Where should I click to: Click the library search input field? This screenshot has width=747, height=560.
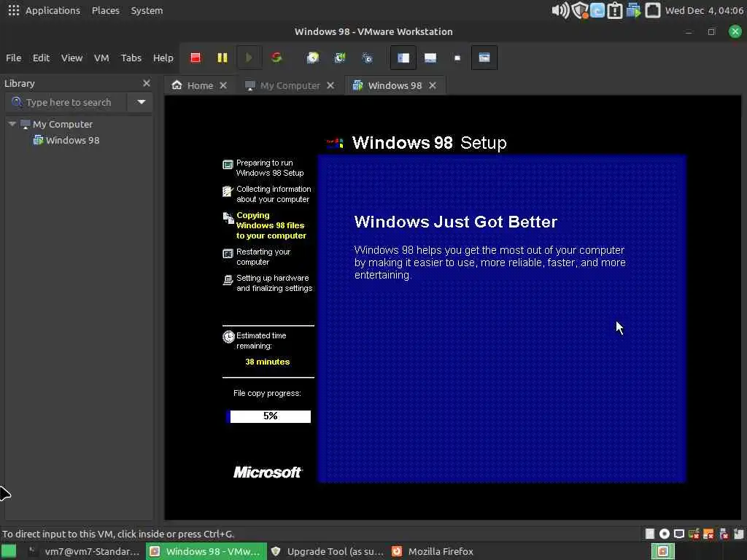(66, 102)
